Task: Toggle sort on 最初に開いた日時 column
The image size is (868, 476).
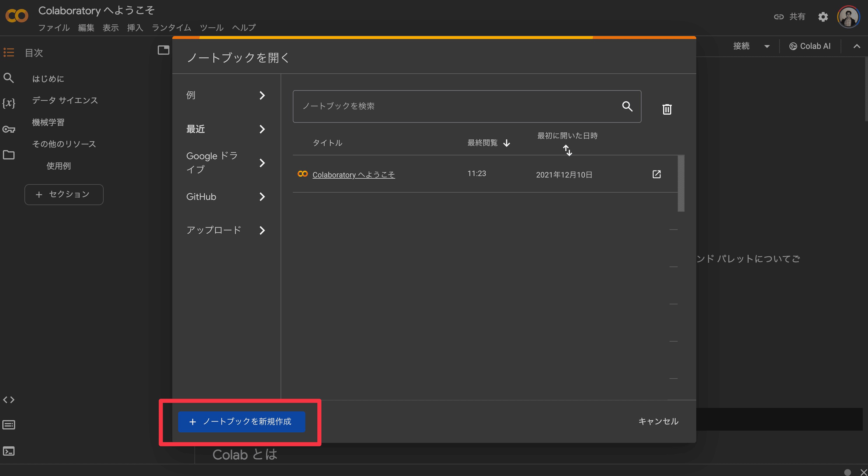Action: coord(567,150)
